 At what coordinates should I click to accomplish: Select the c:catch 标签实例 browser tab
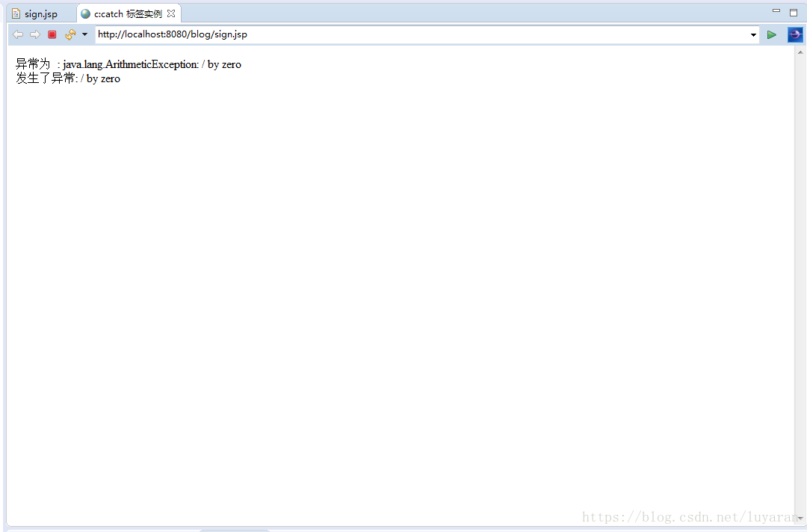click(x=128, y=14)
